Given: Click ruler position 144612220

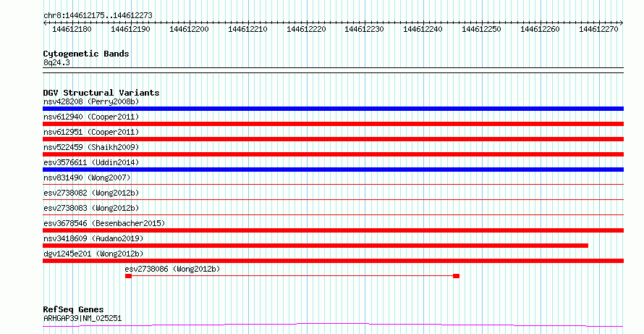Looking at the screenshot, I should pyautogui.click(x=306, y=29).
